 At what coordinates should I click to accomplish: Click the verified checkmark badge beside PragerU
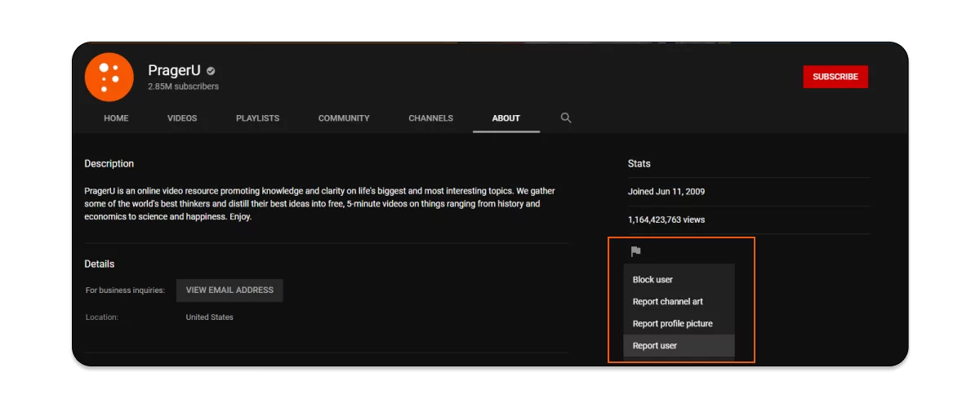coord(211,71)
